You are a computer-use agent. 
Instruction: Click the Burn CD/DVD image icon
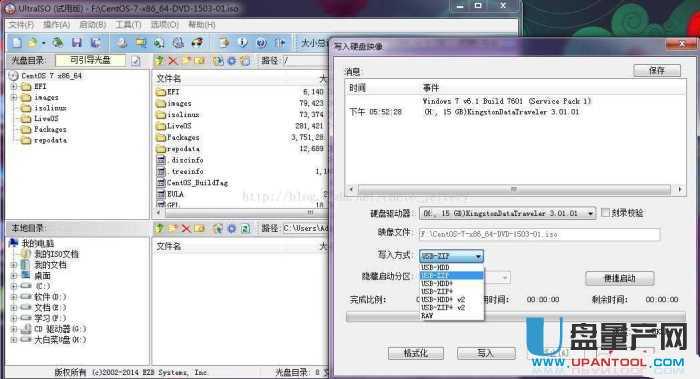(197, 43)
